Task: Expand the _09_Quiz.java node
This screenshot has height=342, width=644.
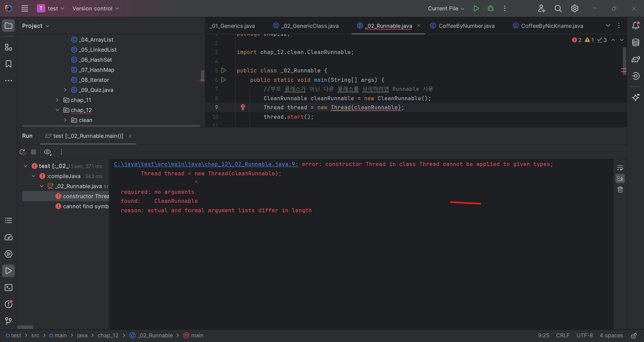Action: pos(65,90)
